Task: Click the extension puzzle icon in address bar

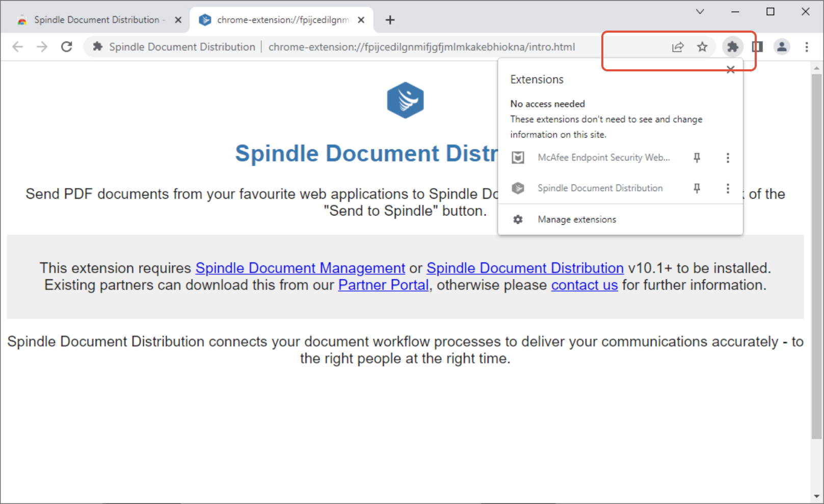Action: click(x=98, y=47)
